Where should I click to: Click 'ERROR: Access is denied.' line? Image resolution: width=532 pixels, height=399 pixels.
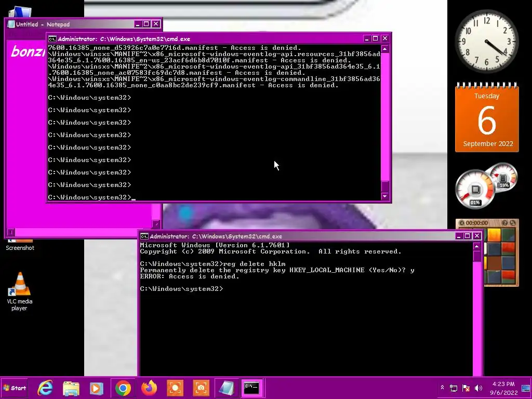pos(190,276)
